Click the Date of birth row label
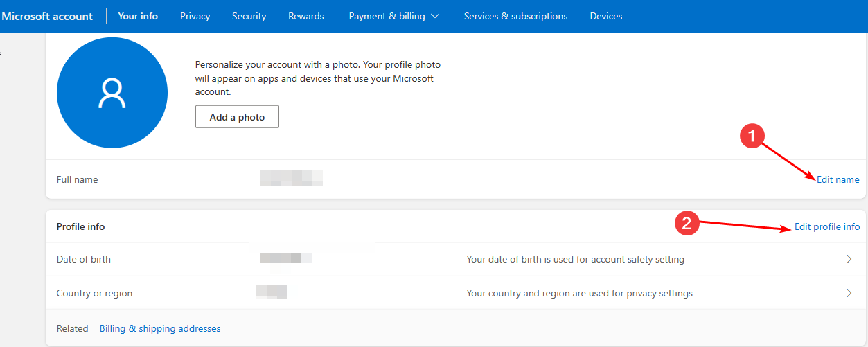The width and height of the screenshot is (868, 347). [83, 259]
